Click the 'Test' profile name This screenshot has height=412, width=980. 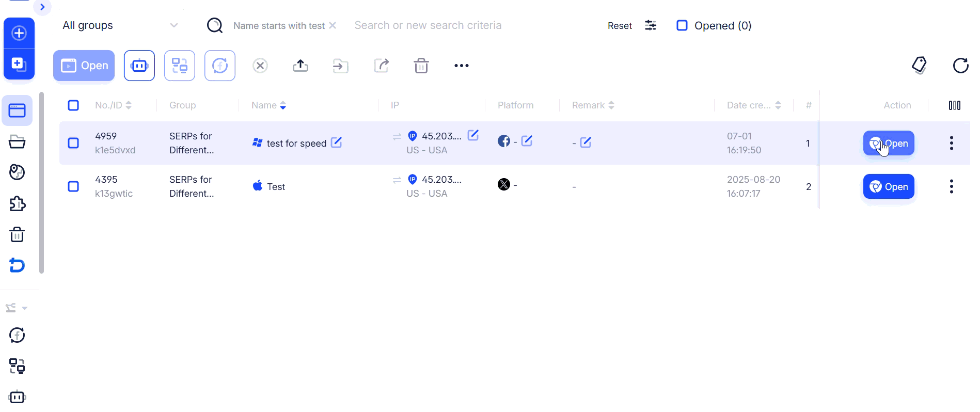[276, 187]
